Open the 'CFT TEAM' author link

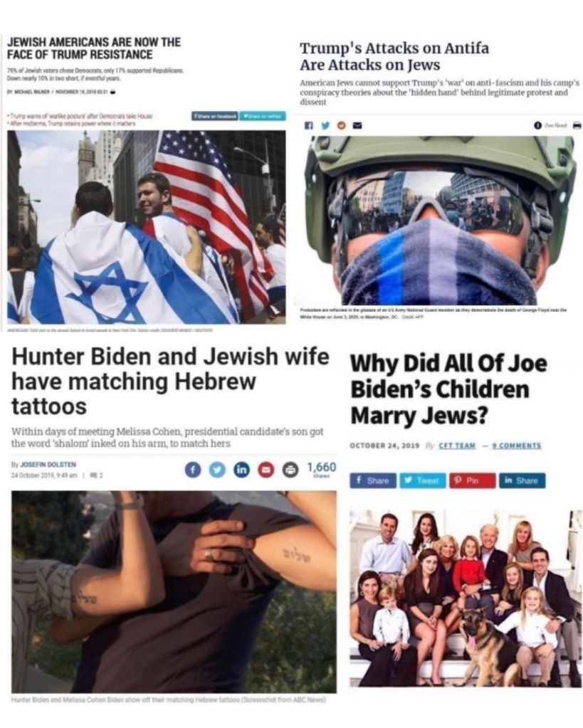click(x=456, y=445)
